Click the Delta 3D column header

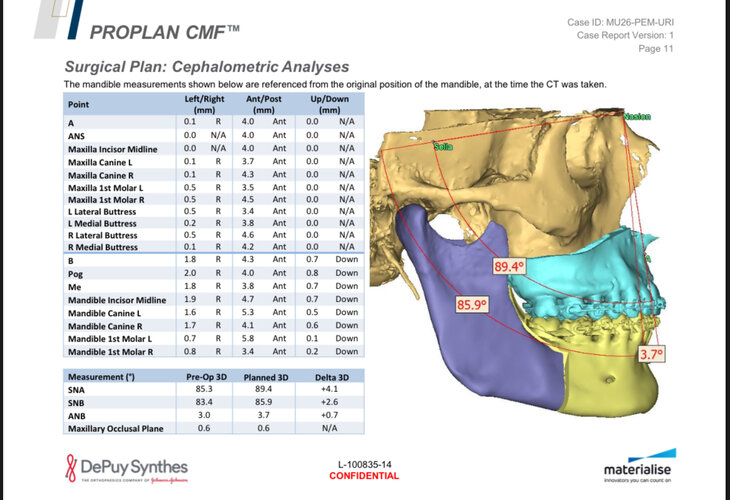pos(332,377)
